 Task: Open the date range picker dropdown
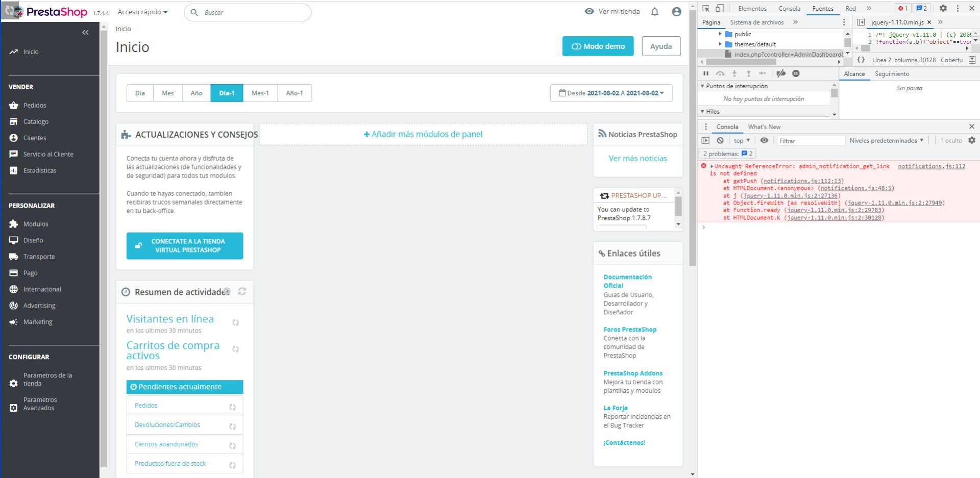coord(611,93)
